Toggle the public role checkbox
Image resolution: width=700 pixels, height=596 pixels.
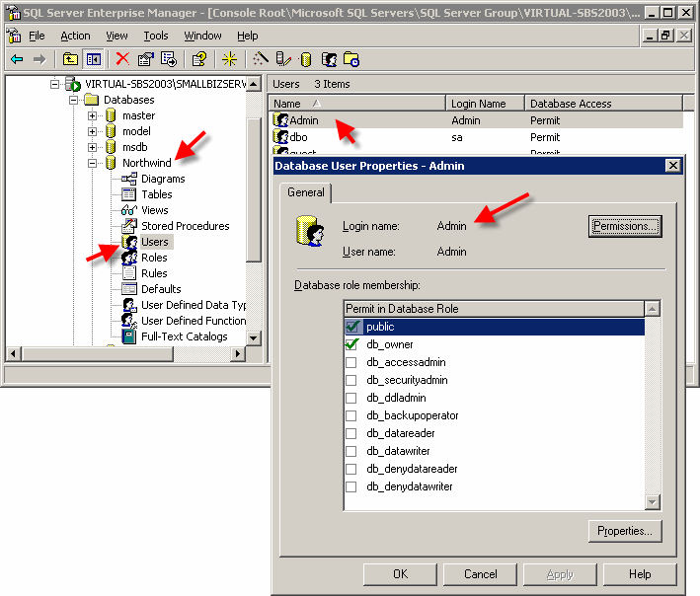tap(351, 327)
